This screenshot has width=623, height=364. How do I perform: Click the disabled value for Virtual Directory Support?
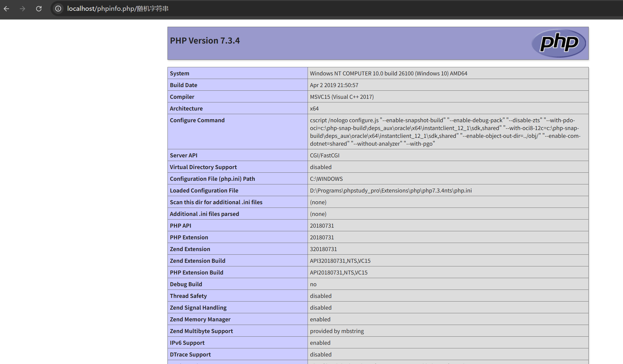(321, 167)
